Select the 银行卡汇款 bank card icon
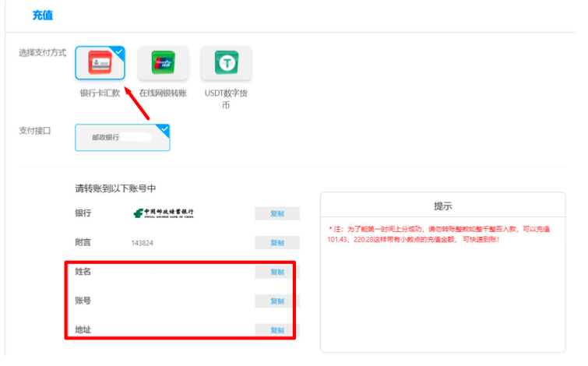The width and height of the screenshot is (588, 366). [x=100, y=63]
